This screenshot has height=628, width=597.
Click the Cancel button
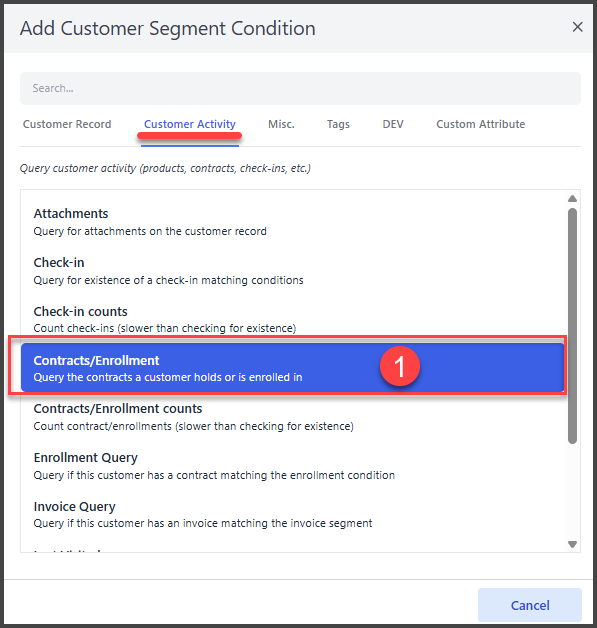click(530, 605)
